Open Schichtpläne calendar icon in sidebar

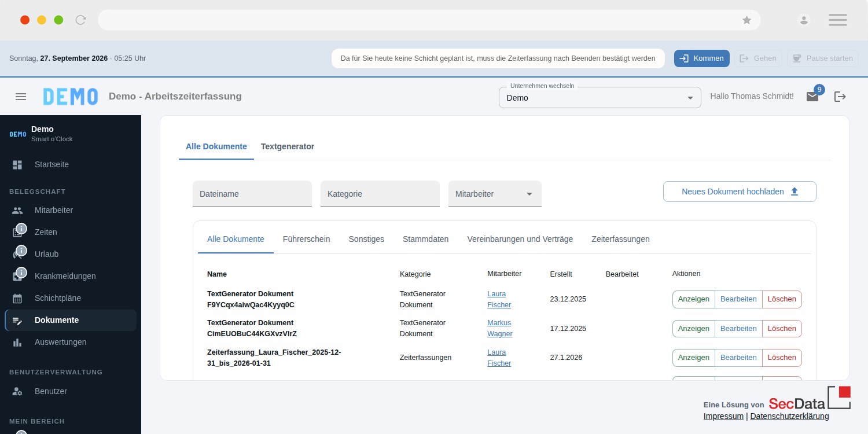(17, 299)
